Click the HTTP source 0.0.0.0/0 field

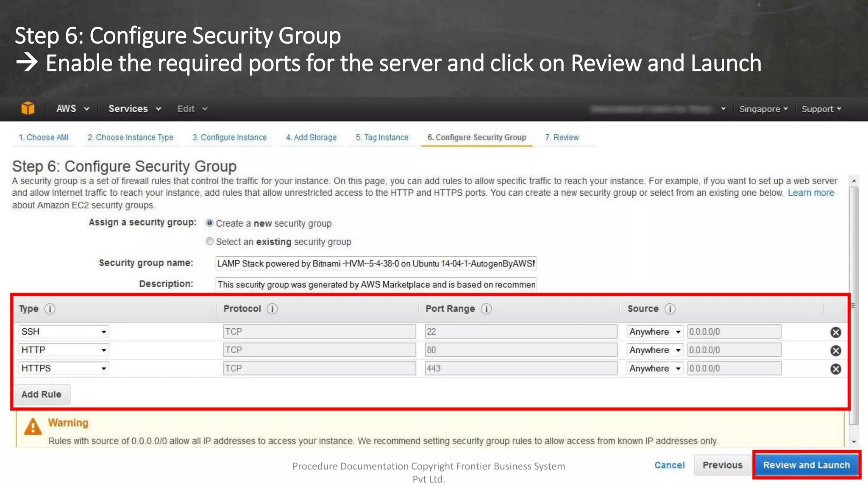(734, 350)
